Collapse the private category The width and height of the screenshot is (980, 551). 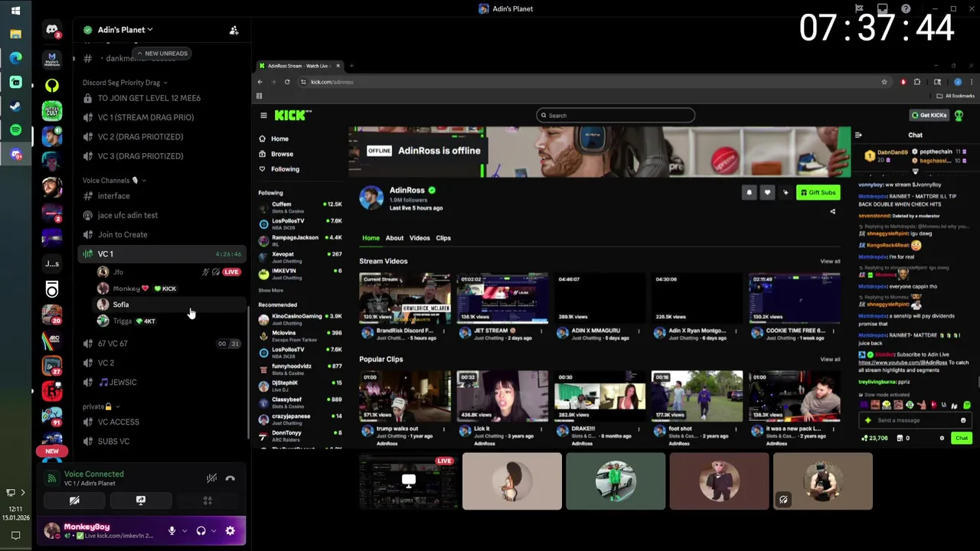click(101, 406)
